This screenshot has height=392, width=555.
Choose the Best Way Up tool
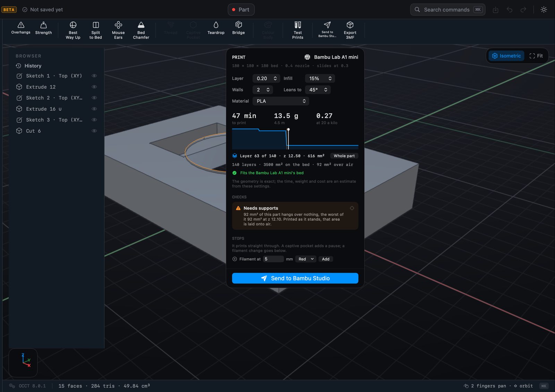click(x=73, y=31)
